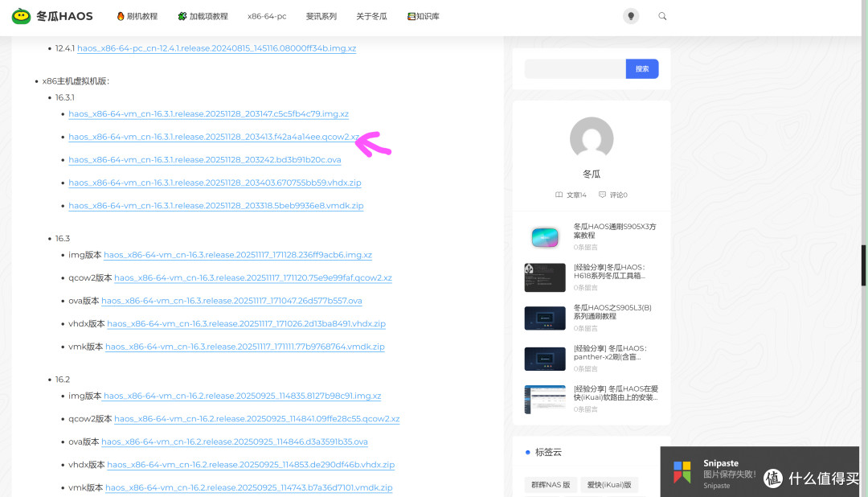Open the header search magnifier icon
The width and height of the screenshot is (868, 497).
(x=662, y=16)
